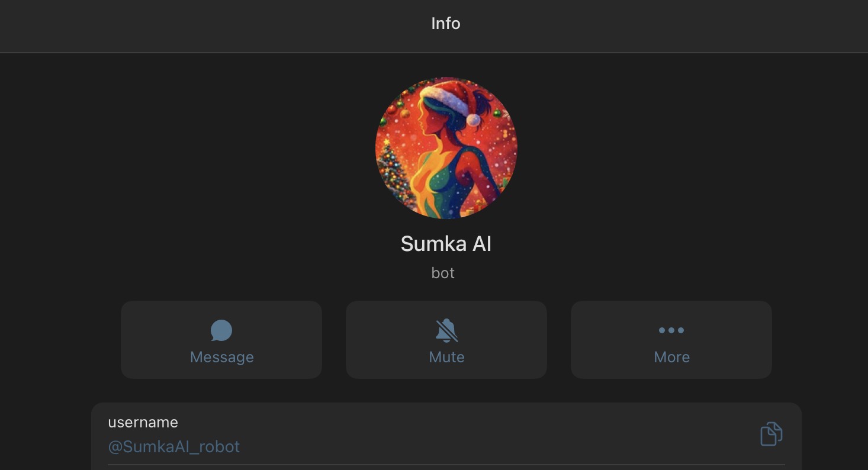868x470 pixels.
Task: Click the @SumkaAI_robot username link
Action: click(x=174, y=446)
